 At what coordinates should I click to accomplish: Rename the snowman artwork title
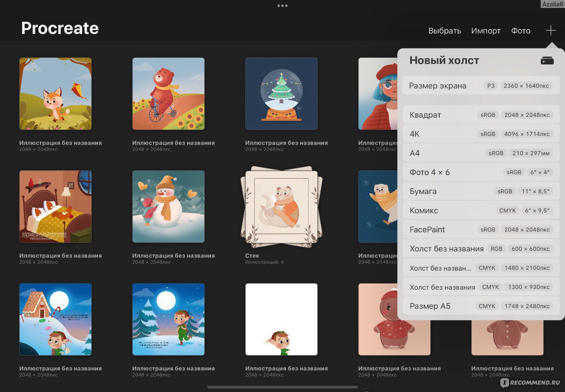pos(173,256)
